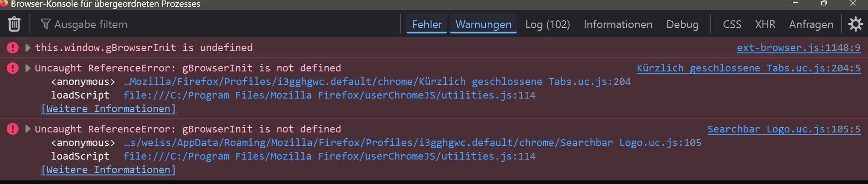
Task: Enable the Debug filter
Action: tap(682, 24)
